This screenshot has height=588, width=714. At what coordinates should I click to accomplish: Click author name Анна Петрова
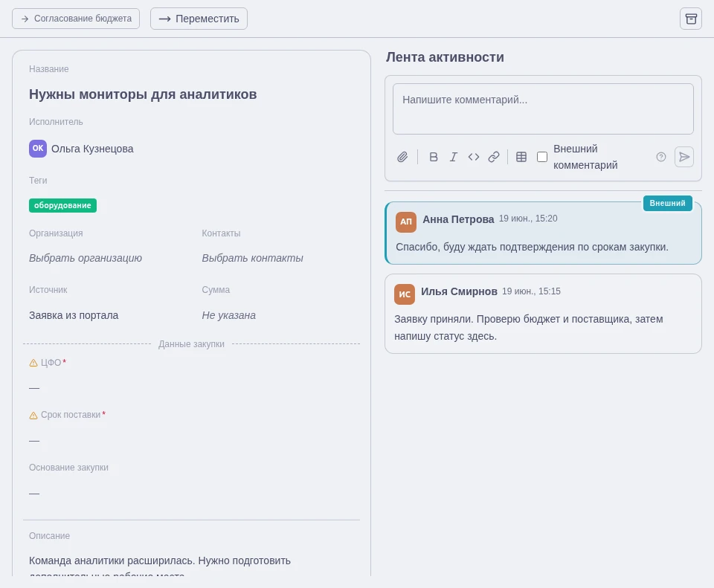(x=458, y=219)
